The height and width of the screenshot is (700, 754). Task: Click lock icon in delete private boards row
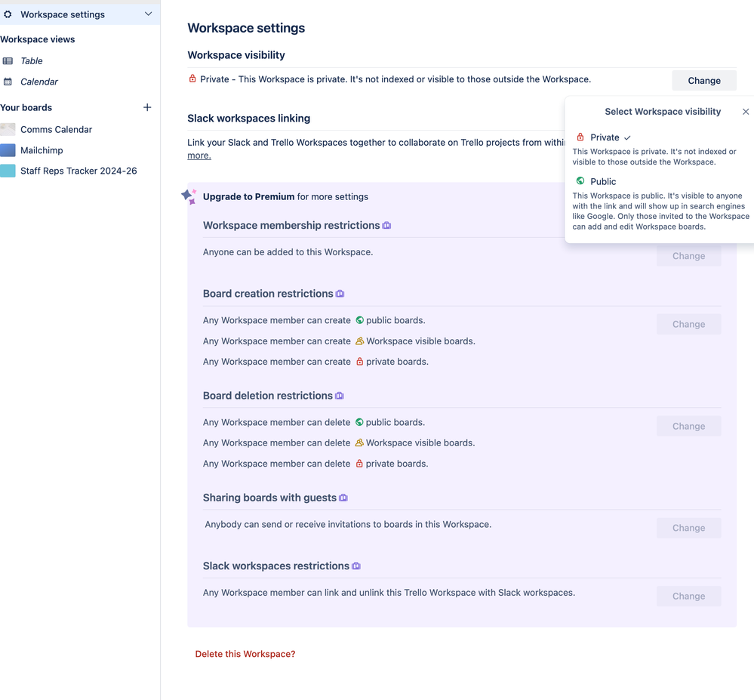click(359, 464)
